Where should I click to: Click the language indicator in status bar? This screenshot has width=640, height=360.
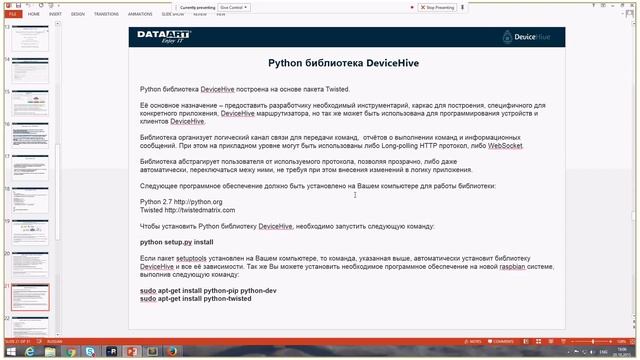(54, 341)
